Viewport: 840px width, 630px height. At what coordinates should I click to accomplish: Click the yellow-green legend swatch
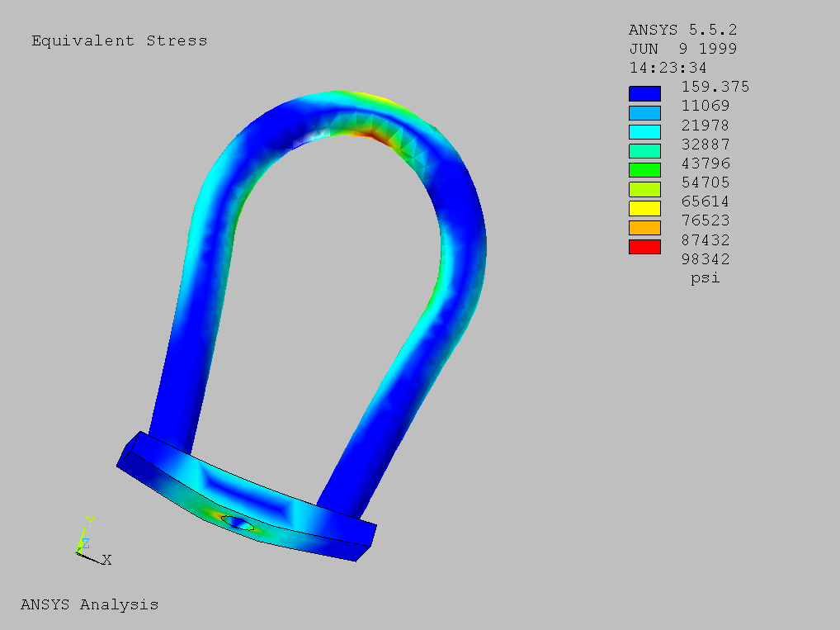click(x=644, y=189)
